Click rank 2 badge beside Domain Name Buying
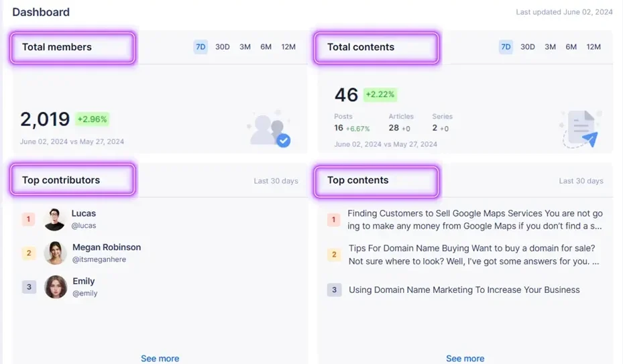This screenshot has width=623, height=364. pyautogui.click(x=334, y=254)
